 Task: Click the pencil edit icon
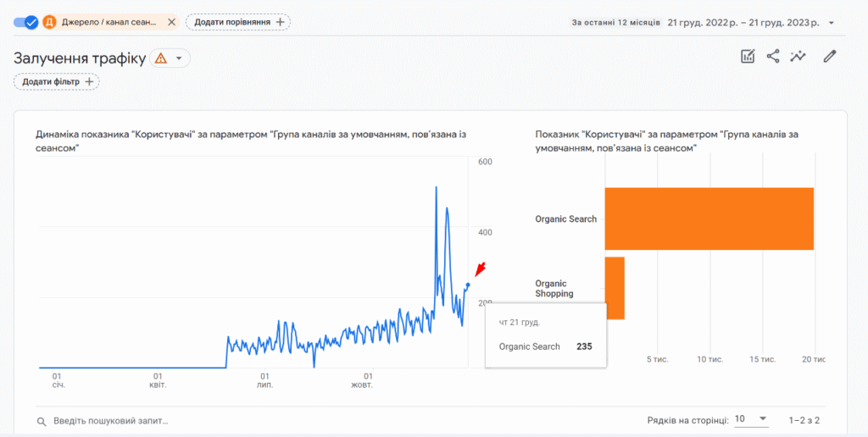pos(830,57)
